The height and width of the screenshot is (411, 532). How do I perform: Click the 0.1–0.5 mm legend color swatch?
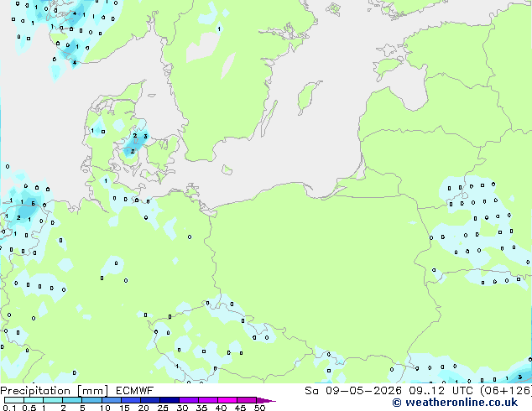[14, 400]
